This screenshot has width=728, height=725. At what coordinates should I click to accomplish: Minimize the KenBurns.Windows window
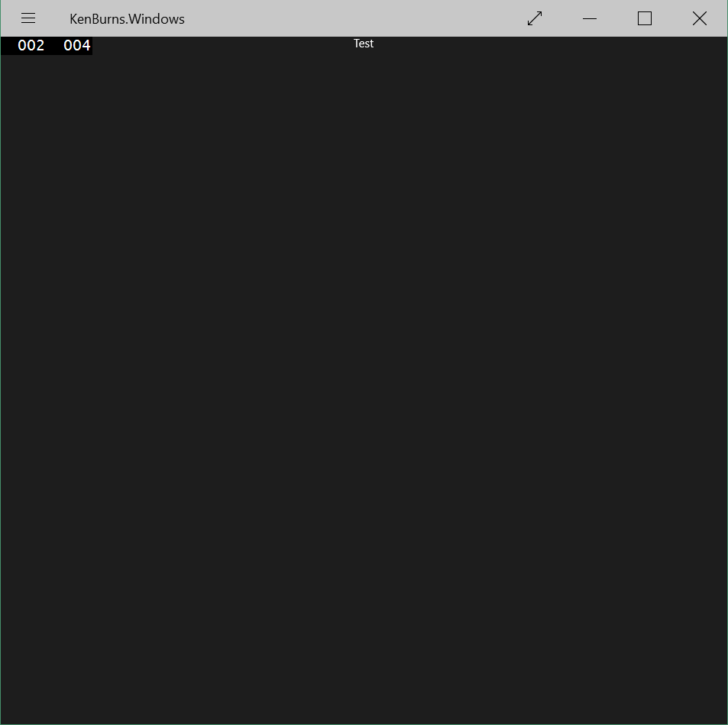tap(590, 18)
